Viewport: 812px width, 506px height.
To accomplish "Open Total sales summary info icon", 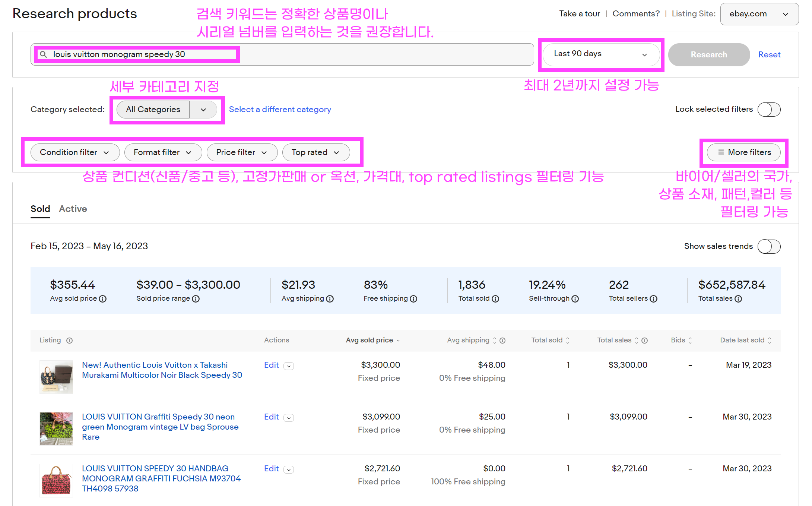I will [738, 299].
